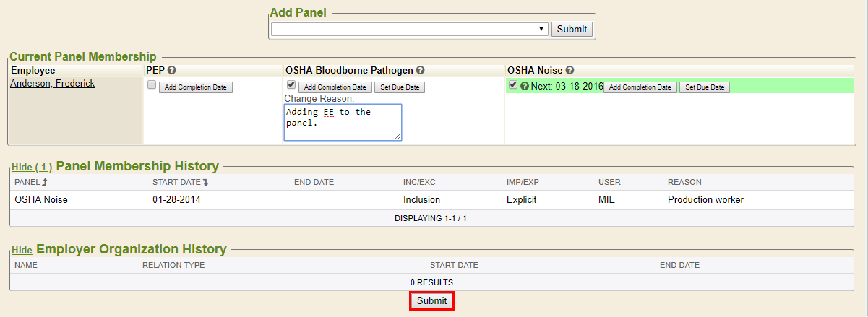Sort history by START DATE column
This screenshot has height=317, width=868.
(175, 182)
